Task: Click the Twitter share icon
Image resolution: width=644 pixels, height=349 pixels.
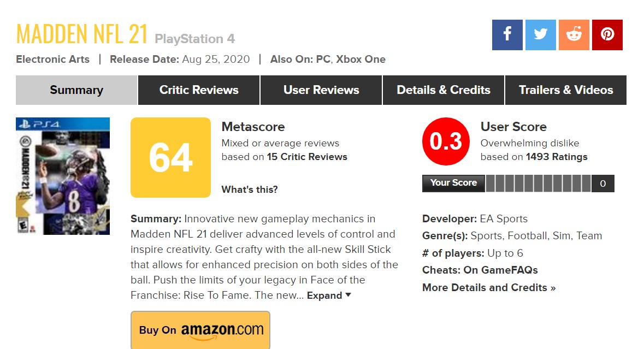Action: click(x=541, y=35)
